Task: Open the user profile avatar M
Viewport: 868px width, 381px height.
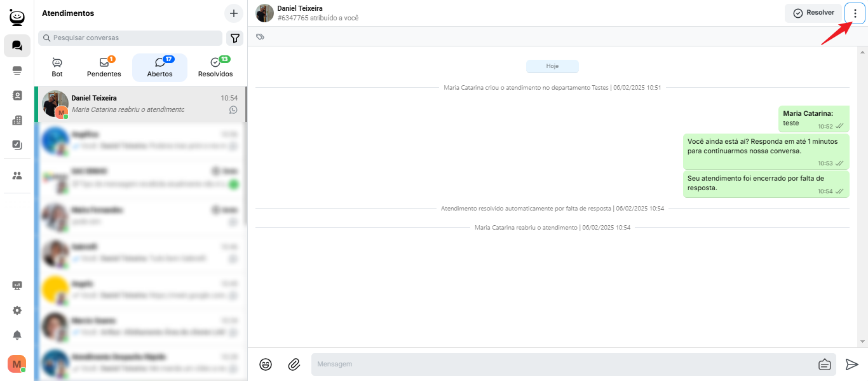Action: [17, 364]
